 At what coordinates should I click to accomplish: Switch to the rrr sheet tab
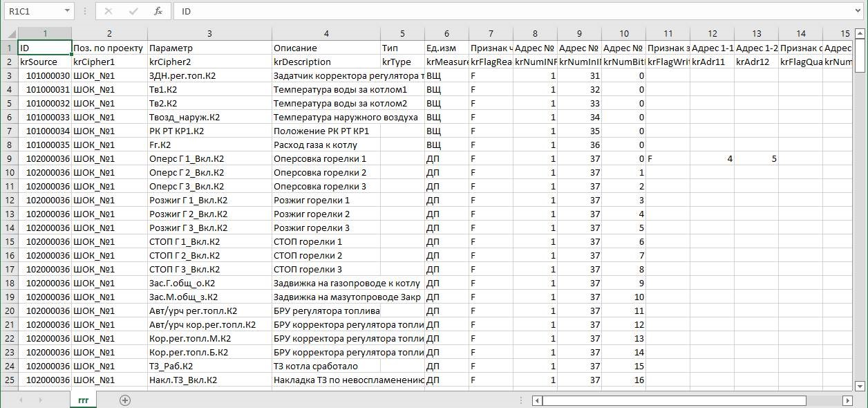pos(83,400)
